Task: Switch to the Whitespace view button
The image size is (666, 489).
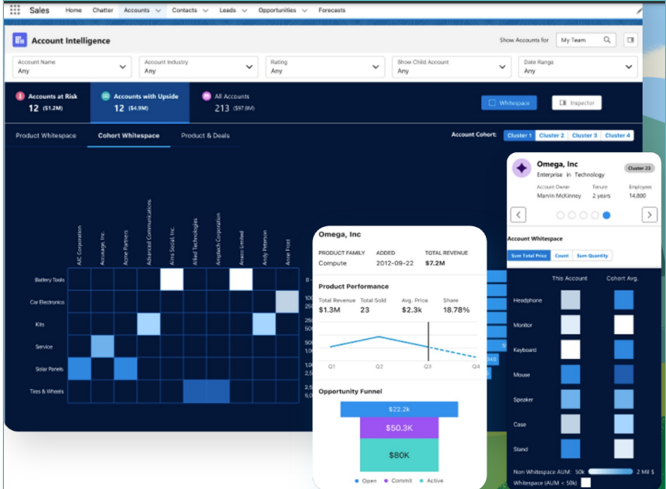Action: (510, 103)
